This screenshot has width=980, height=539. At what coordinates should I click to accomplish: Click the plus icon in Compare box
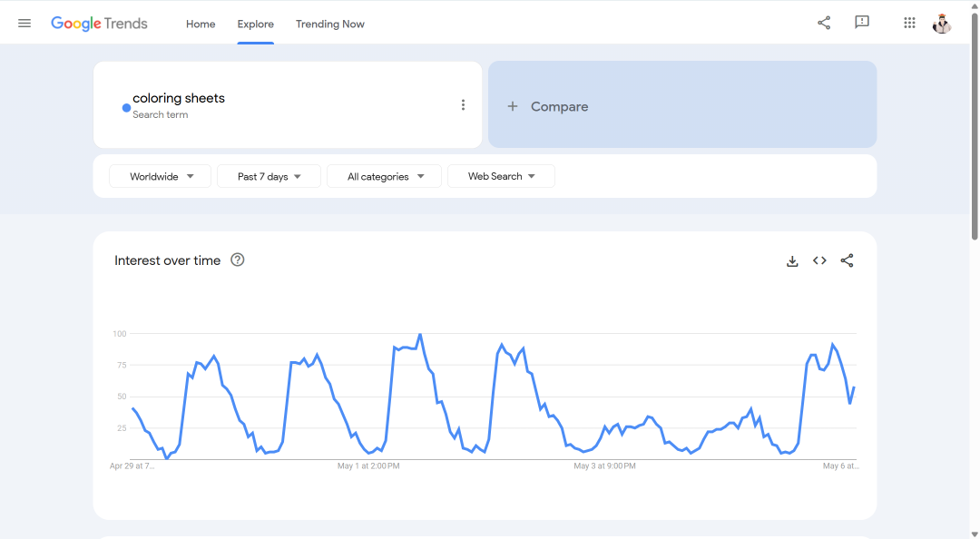coord(513,106)
